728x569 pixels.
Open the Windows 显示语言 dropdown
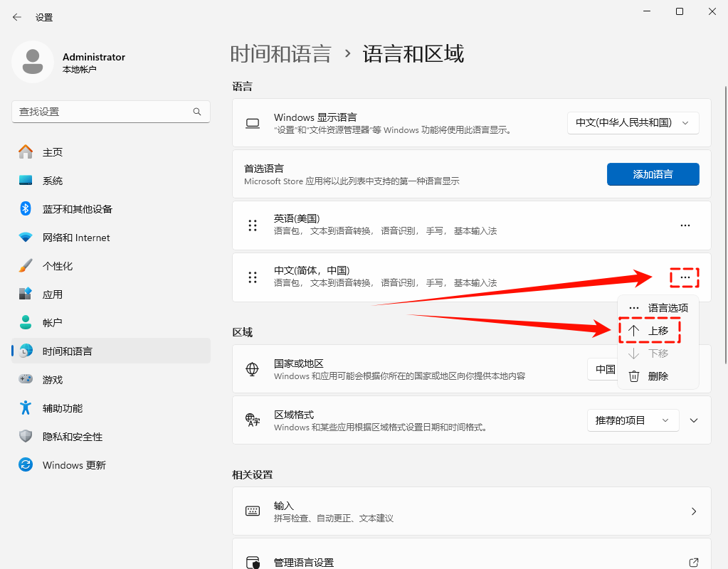pyautogui.click(x=633, y=122)
